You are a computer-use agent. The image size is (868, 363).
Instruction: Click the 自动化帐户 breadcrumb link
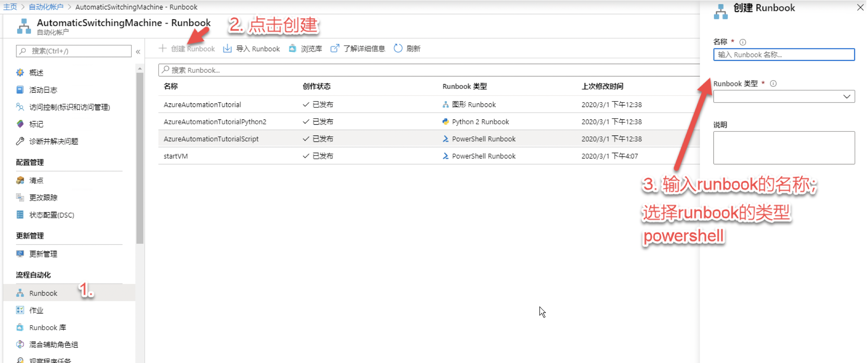[46, 7]
